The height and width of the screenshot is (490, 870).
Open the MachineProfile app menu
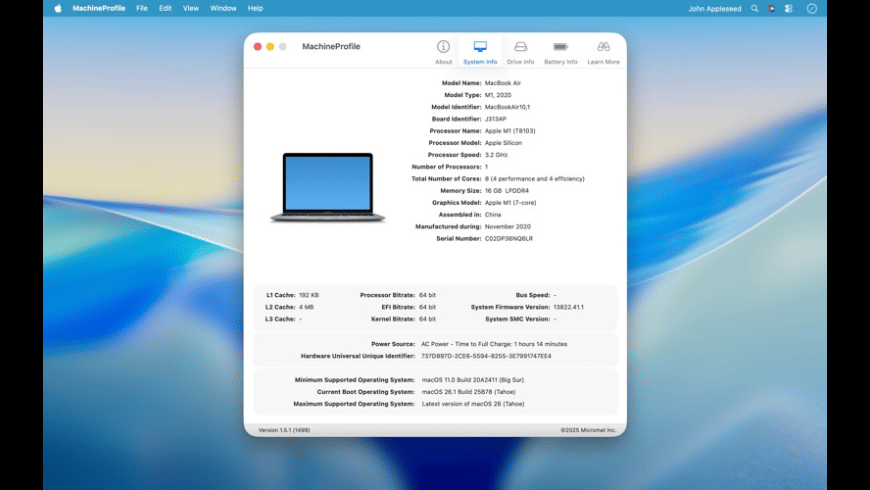[x=99, y=8]
